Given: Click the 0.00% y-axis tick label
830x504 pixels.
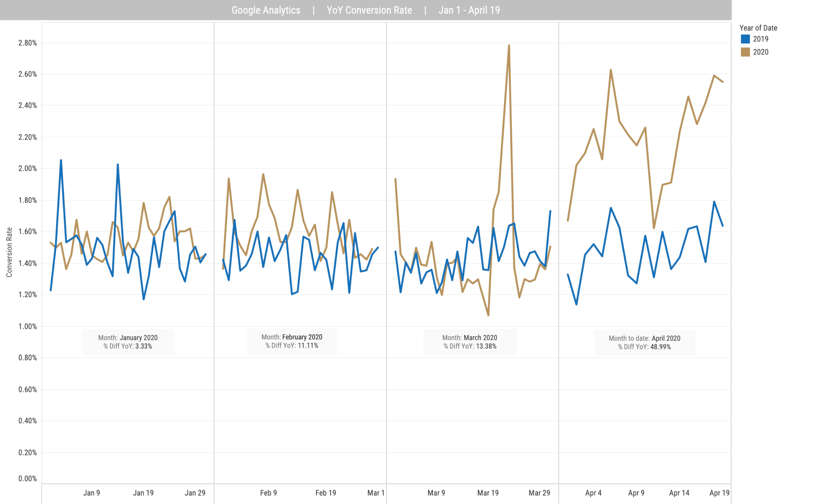Looking at the screenshot, I should pos(28,479).
